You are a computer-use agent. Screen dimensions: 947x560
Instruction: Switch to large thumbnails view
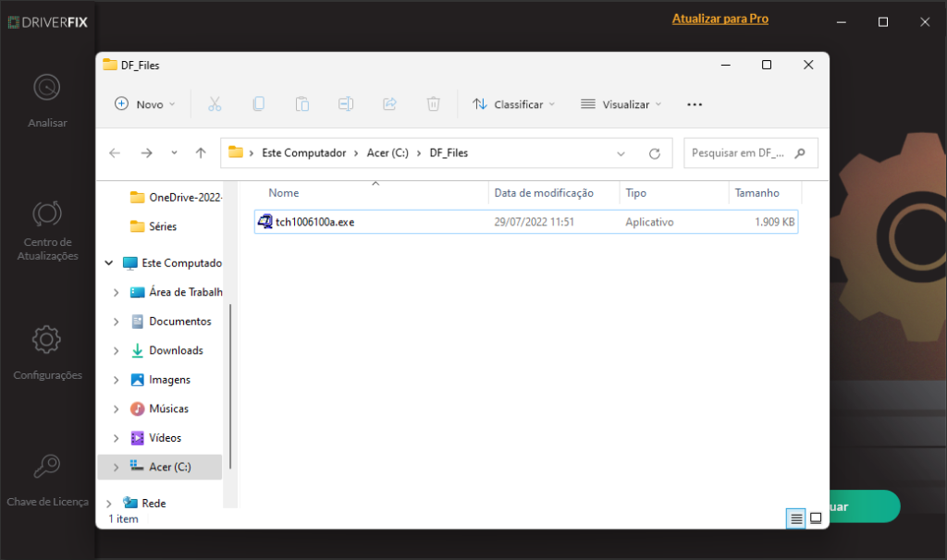[x=816, y=518]
